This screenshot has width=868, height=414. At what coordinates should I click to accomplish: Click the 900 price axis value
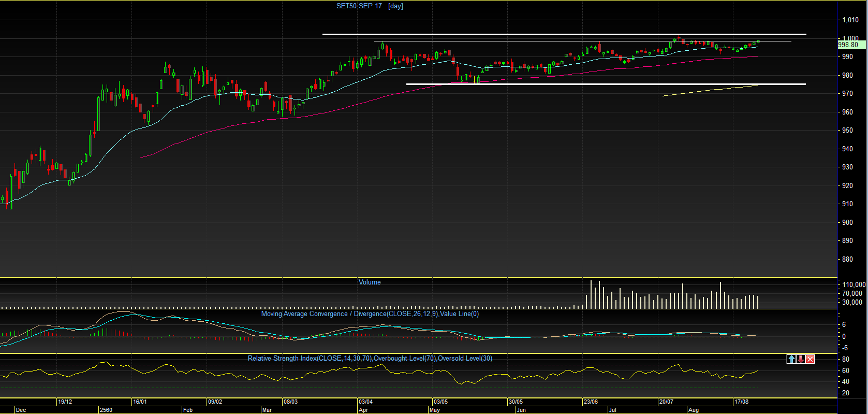click(x=847, y=223)
